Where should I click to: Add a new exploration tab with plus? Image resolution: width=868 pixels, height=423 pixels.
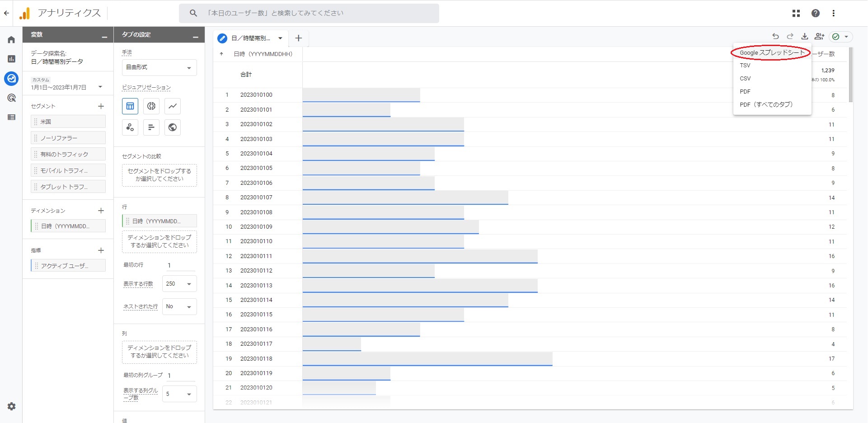pyautogui.click(x=298, y=38)
